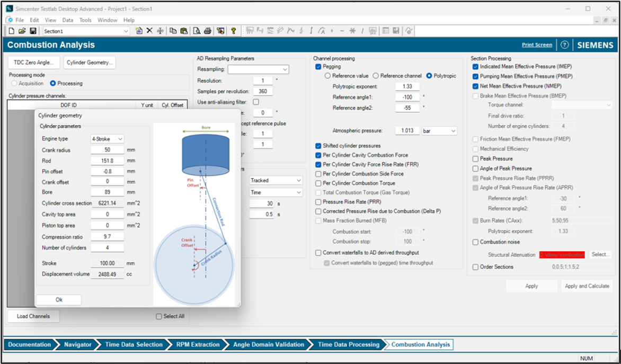Click Ok in Cylinder geometry dialog

tap(59, 300)
